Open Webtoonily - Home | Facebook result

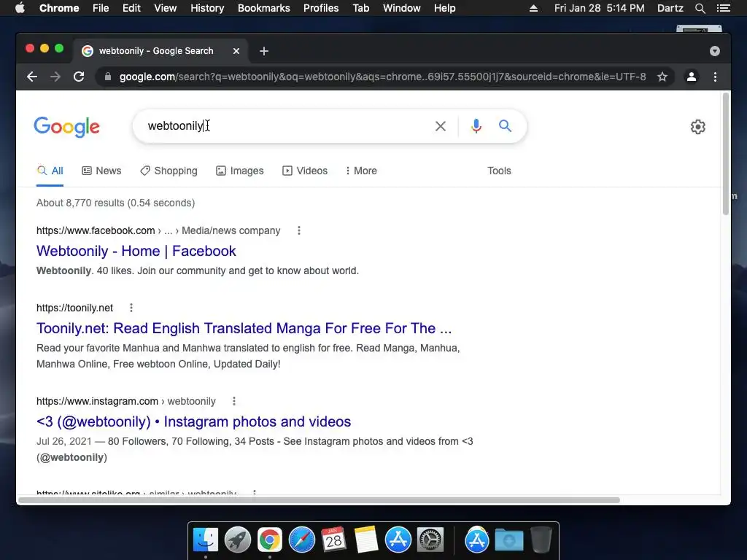pyautogui.click(x=136, y=251)
